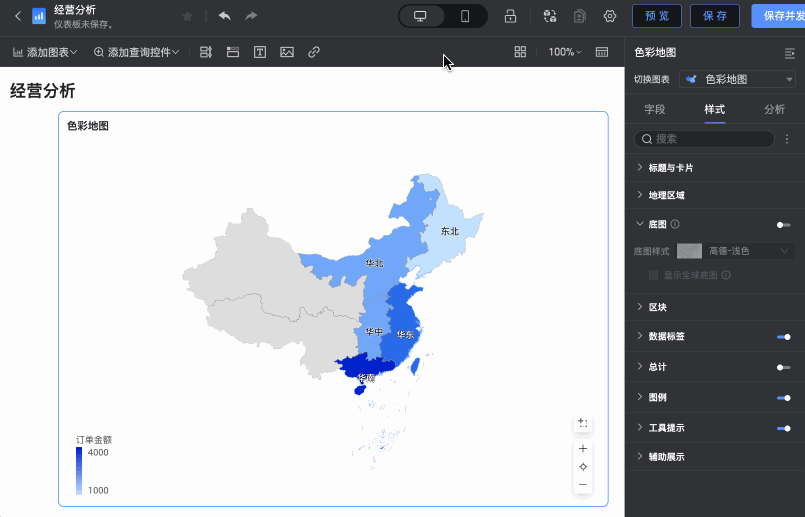Insert an image widget
Screen dimensions: 805x517
pyautogui.click(x=287, y=52)
